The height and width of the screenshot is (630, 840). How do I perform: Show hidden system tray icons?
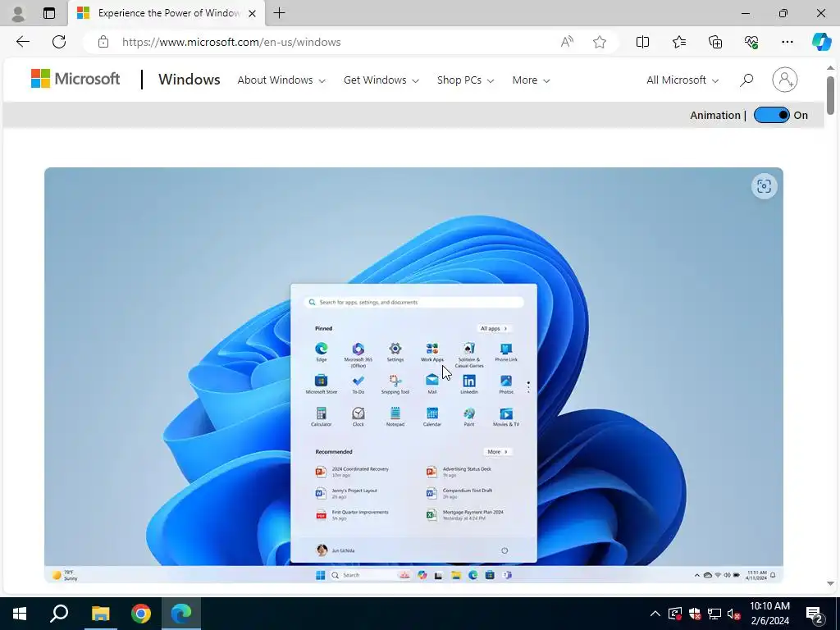pos(655,614)
